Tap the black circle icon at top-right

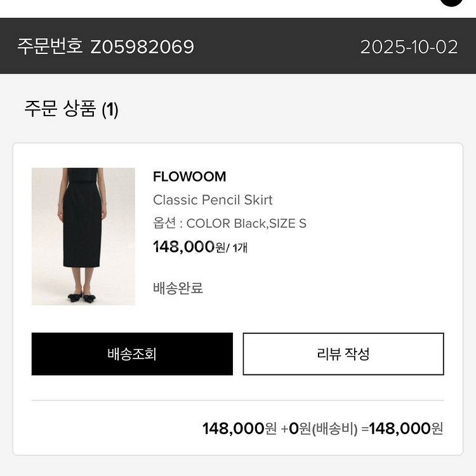(451, 2)
